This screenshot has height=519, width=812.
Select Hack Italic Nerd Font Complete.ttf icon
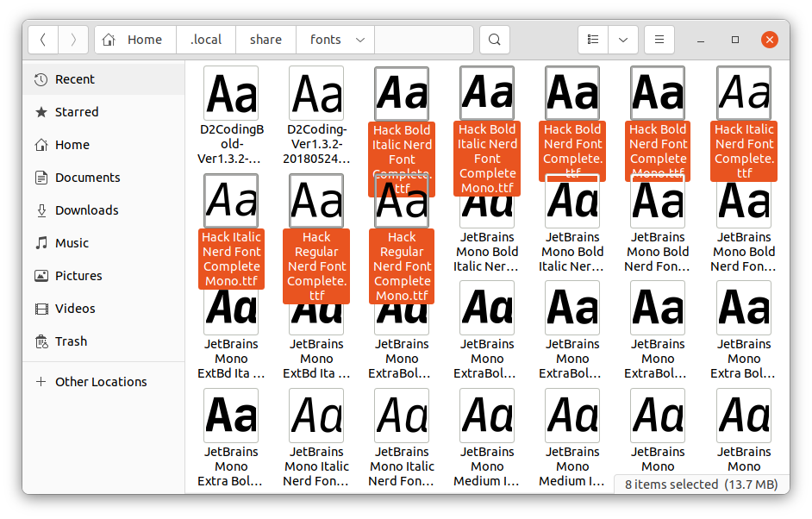(x=744, y=93)
